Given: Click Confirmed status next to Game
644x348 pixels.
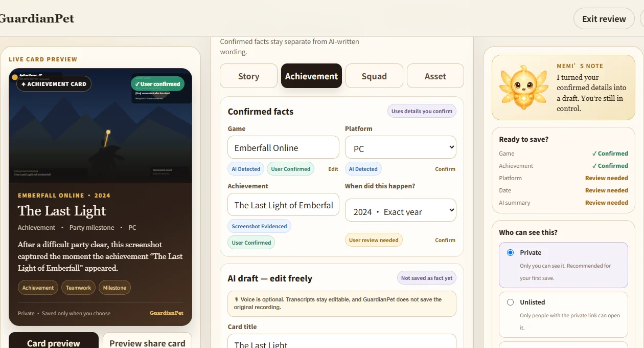Looking at the screenshot, I should [x=610, y=154].
